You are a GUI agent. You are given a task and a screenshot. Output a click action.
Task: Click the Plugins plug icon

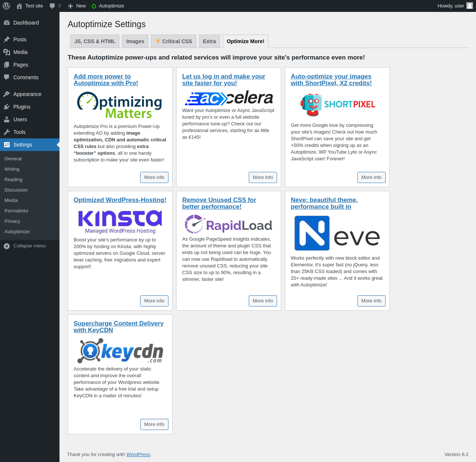coord(7,107)
